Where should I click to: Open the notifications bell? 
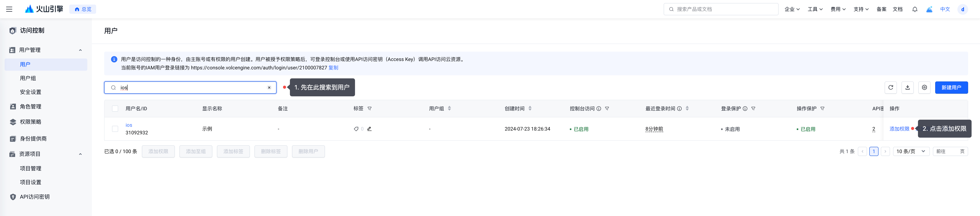(915, 9)
